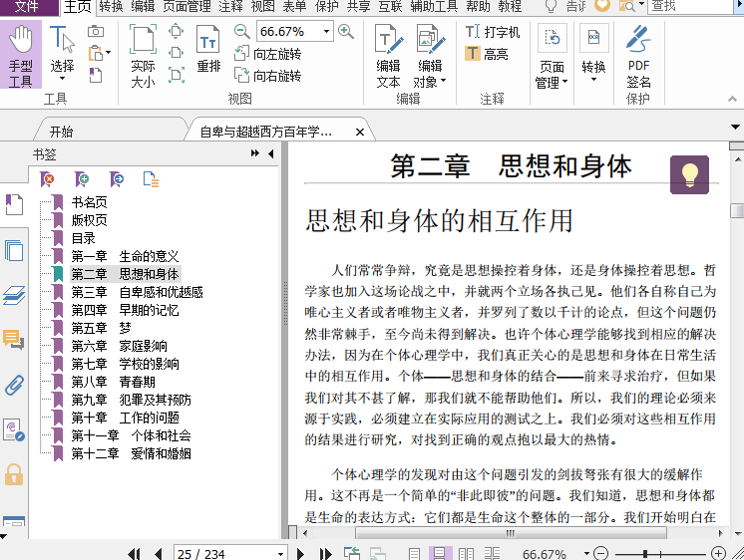Screen dimensions: 744x560
Task: Click the horizontal scrollbar thumb
Action: click(511, 533)
